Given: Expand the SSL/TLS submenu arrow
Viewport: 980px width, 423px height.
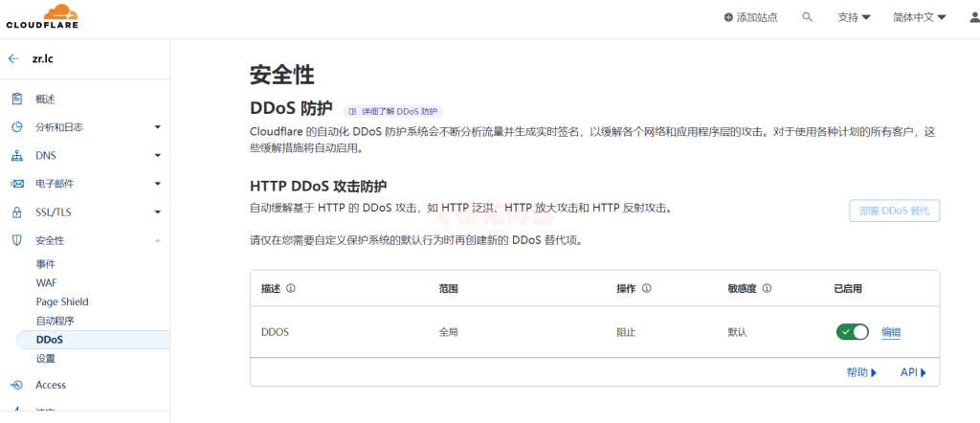Looking at the screenshot, I should [158, 211].
